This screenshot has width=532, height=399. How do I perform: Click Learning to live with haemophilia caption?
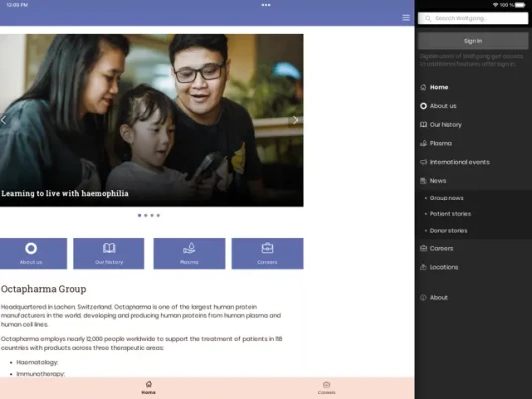(65, 193)
